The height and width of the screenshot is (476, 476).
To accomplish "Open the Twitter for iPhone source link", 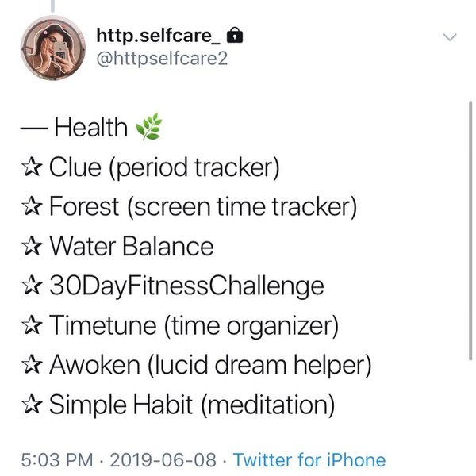I will 309,460.
